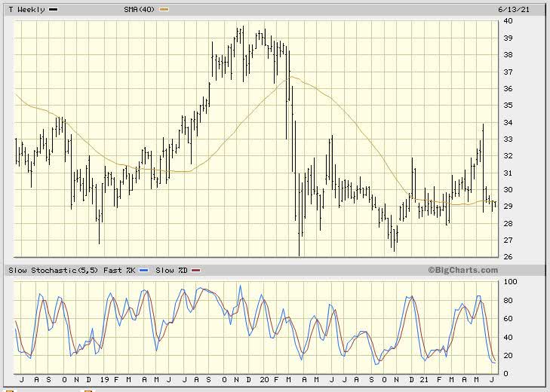Screen dimensions: 550x392
Task: Click the 30 price axis label
Action: tap(508, 190)
